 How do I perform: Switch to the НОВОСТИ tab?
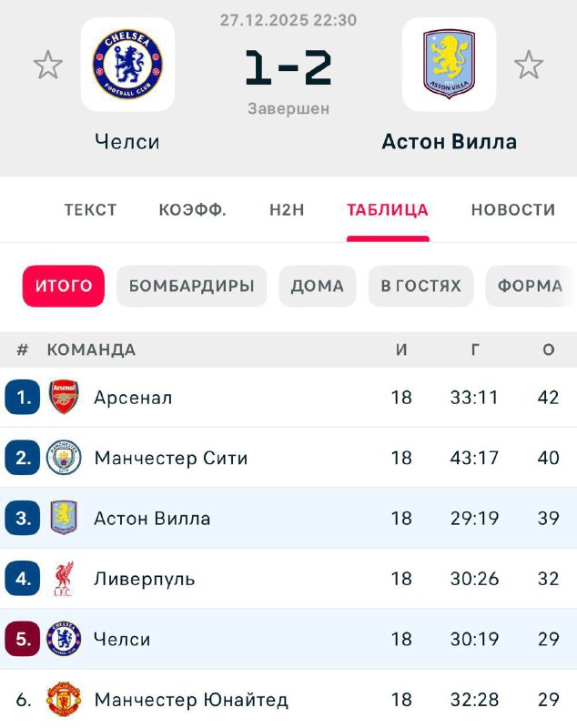[x=512, y=209]
